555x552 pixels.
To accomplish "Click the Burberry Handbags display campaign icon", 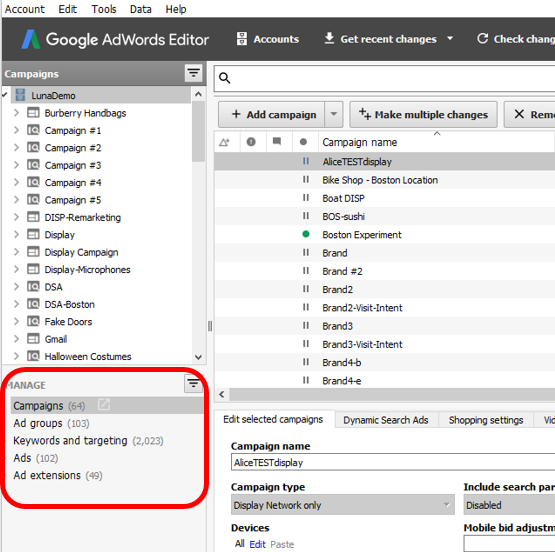I will (x=33, y=113).
